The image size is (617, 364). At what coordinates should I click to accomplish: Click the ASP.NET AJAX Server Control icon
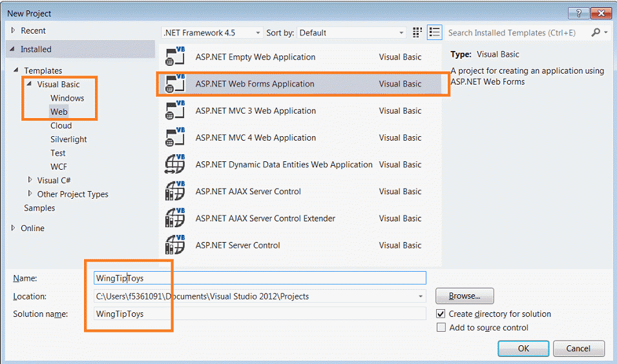(175, 191)
